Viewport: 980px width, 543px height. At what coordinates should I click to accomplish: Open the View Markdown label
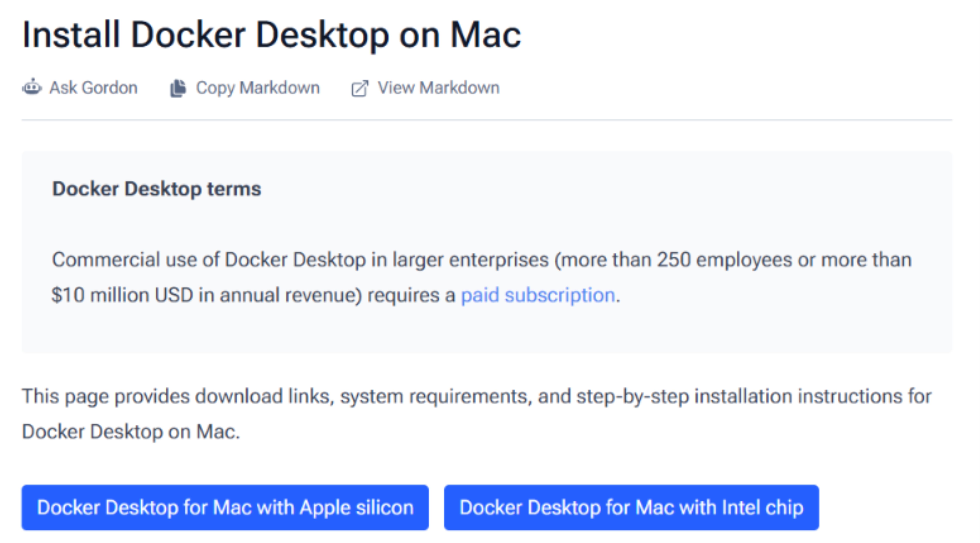click(x=438, y=88)
